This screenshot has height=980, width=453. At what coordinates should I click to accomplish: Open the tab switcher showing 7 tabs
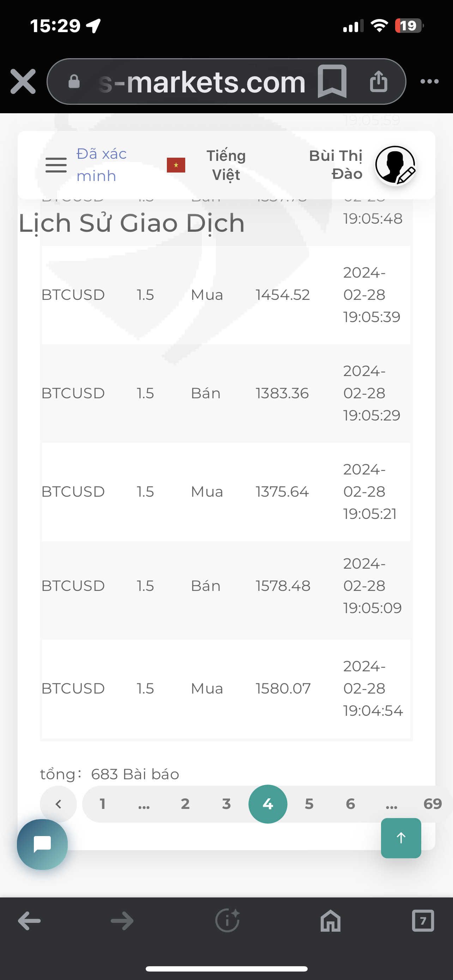[x=423, y=921]
